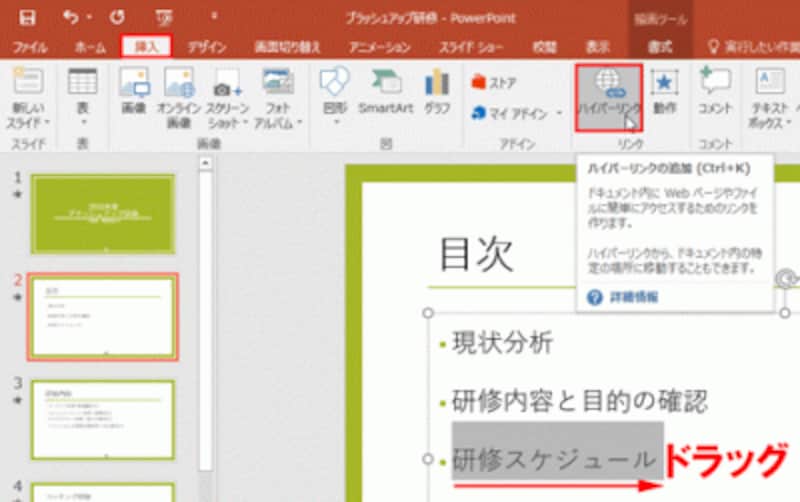The height and width of the screenshot is (502, 800).
Task: Add a コメント with the comment icon
Action: [715, 91]
